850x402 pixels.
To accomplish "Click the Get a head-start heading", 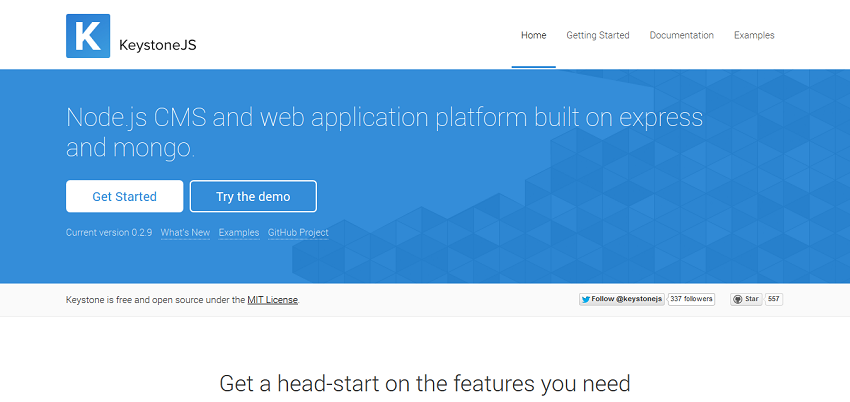I will point(425,383).
